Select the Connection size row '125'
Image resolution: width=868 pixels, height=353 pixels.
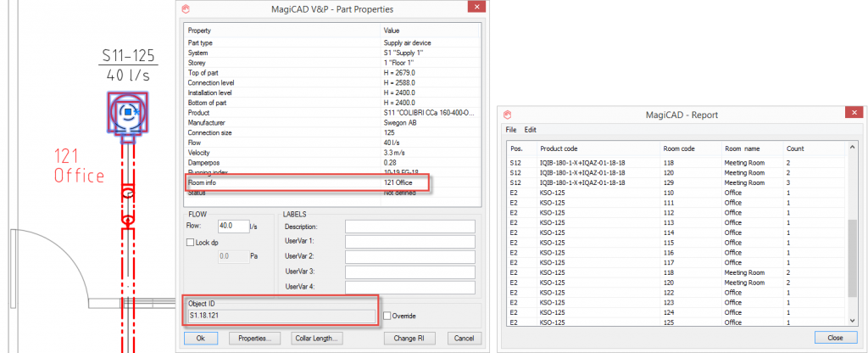click(x=332, y=132)
